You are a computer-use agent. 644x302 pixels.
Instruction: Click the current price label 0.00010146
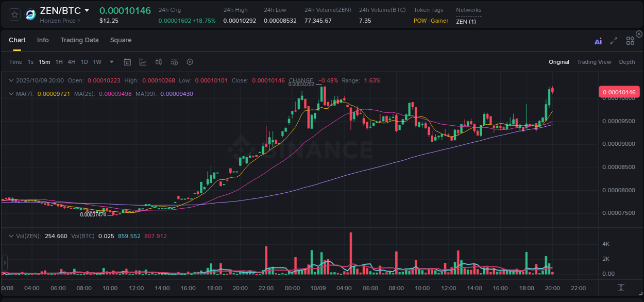[x=618, y=92]
